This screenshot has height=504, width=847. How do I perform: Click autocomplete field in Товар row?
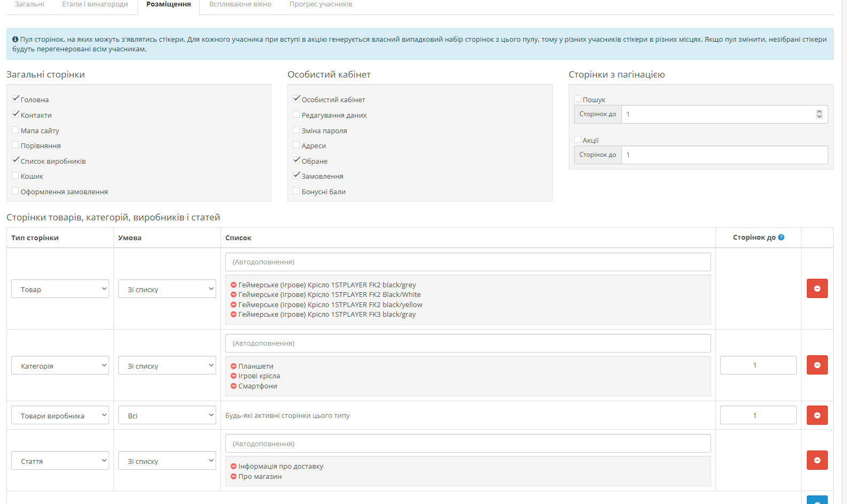468,262
